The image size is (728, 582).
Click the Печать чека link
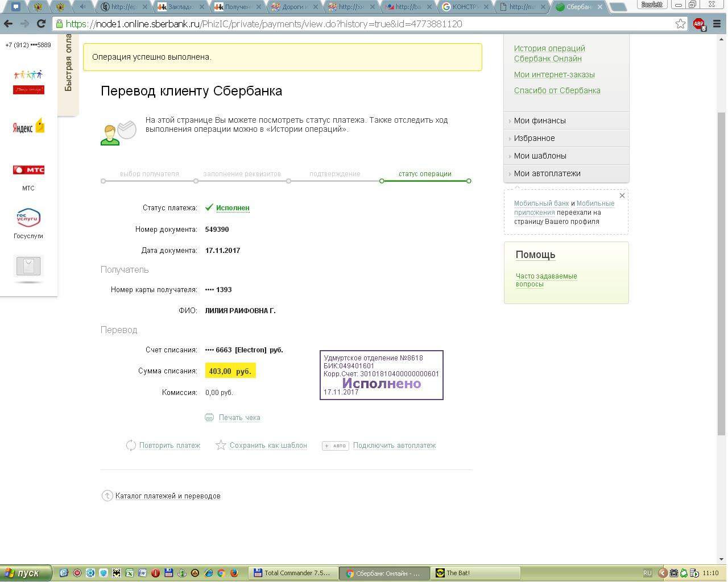point(239,417)
